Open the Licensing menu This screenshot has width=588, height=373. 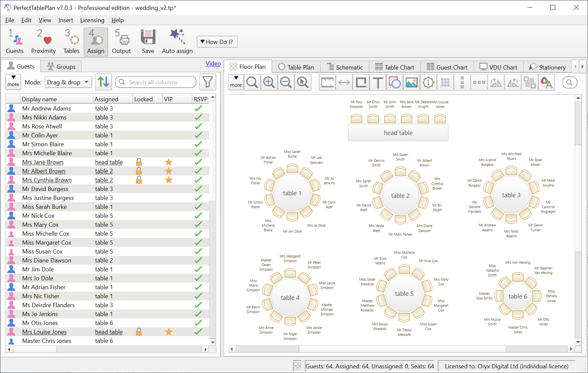(x=92, y=20)
